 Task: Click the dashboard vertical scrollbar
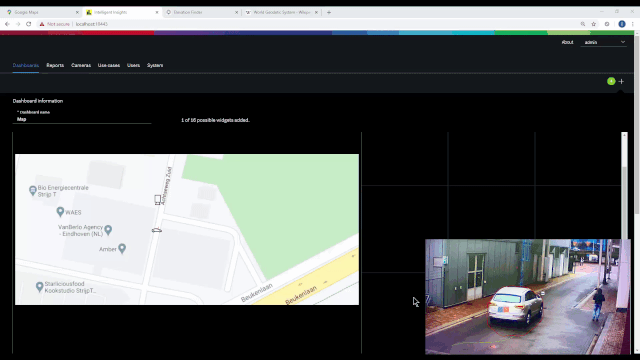point(624,186)
